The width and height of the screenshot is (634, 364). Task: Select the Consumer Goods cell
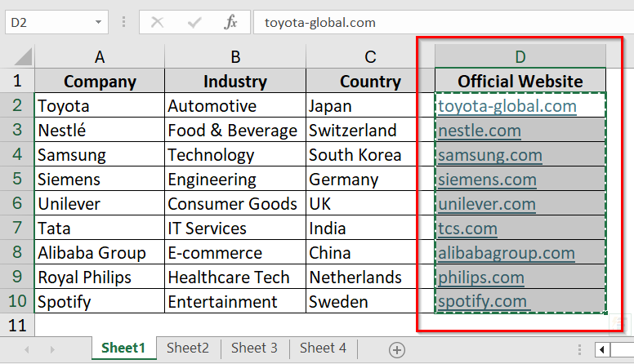tap(235, 203)
